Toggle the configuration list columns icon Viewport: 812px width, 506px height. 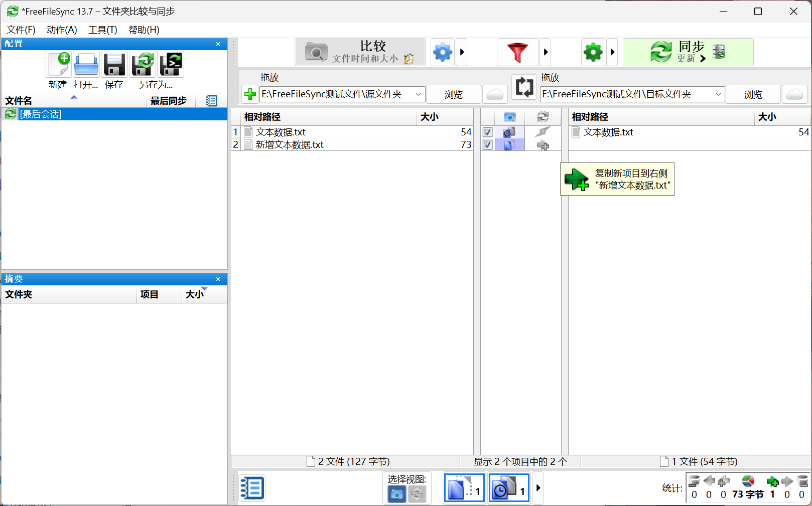pos(211,101)
